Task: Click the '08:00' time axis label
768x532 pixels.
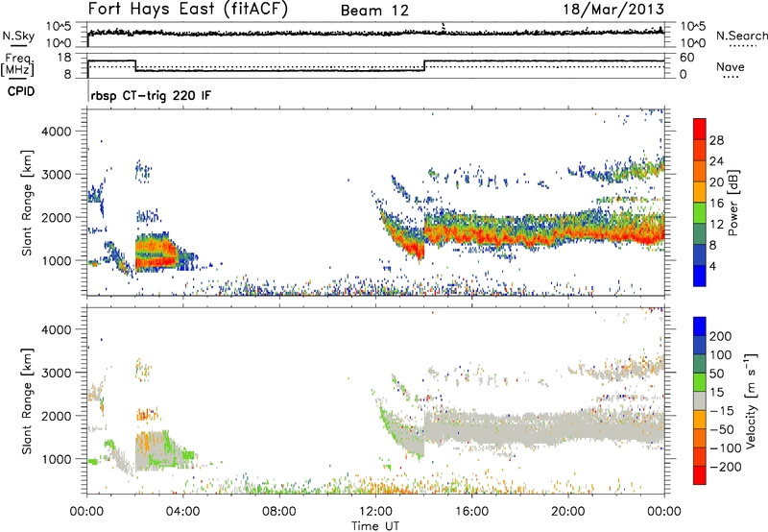Action: click(279, 512)
